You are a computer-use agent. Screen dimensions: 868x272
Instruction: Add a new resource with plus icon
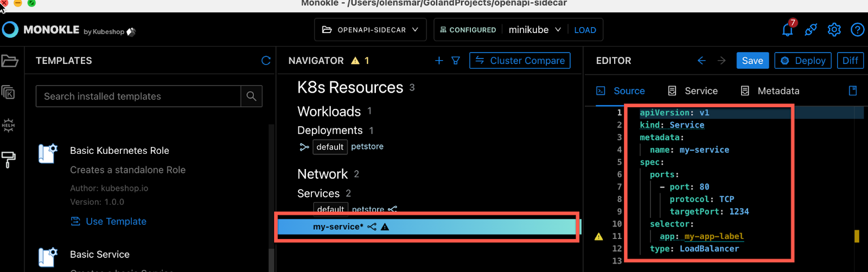pos(439,61)
